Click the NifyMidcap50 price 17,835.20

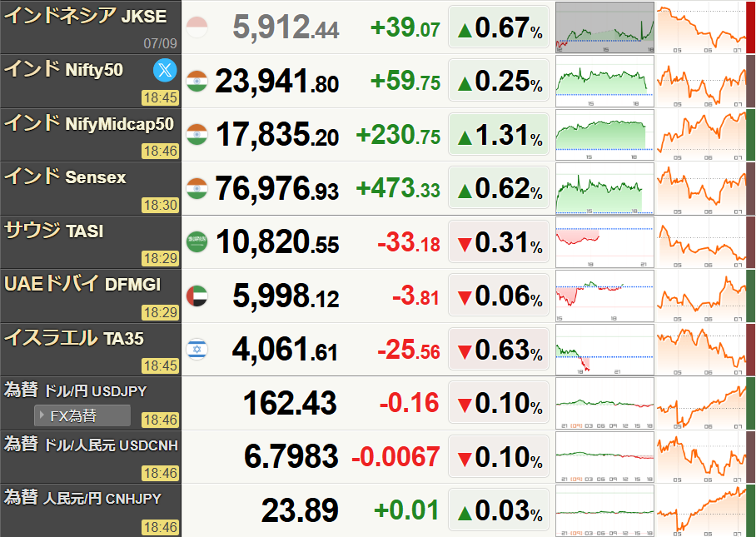[277, 135]
